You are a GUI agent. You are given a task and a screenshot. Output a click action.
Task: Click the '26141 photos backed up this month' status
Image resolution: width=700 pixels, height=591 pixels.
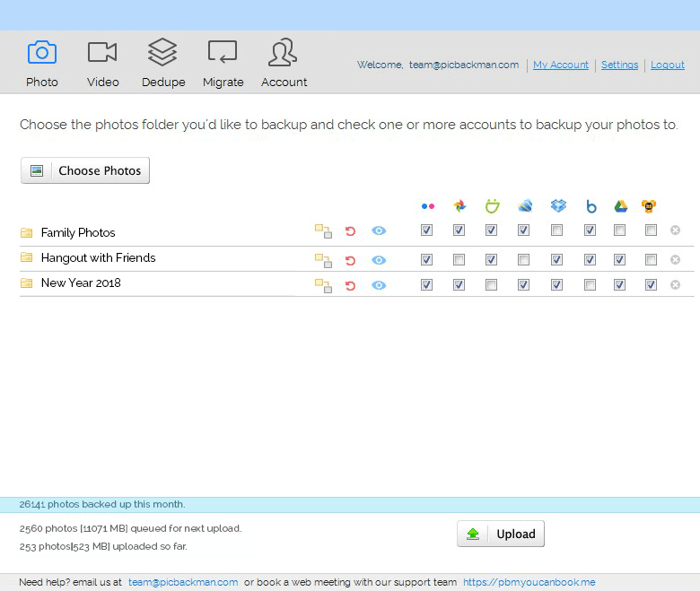(102, 504)
